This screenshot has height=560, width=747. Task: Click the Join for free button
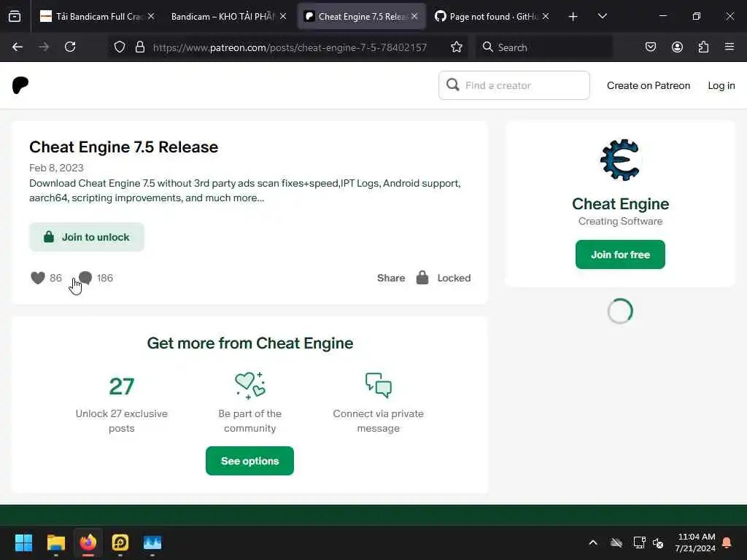point(620,254)
